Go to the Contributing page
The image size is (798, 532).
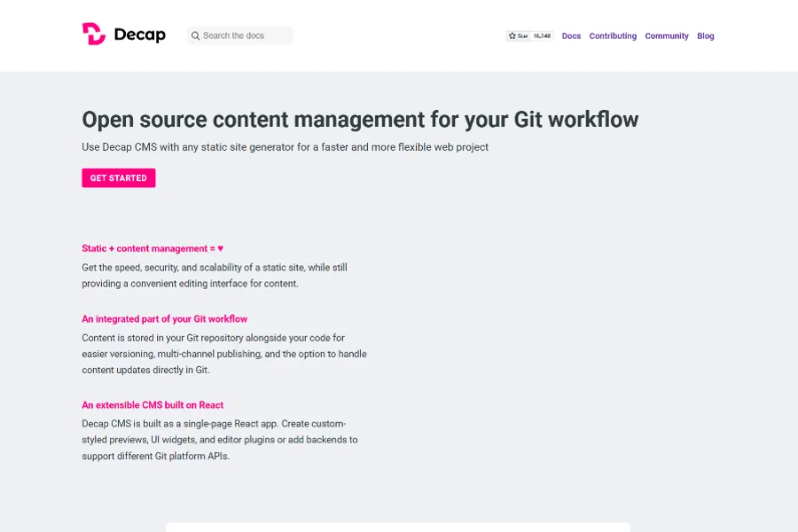tap(613, 36)
